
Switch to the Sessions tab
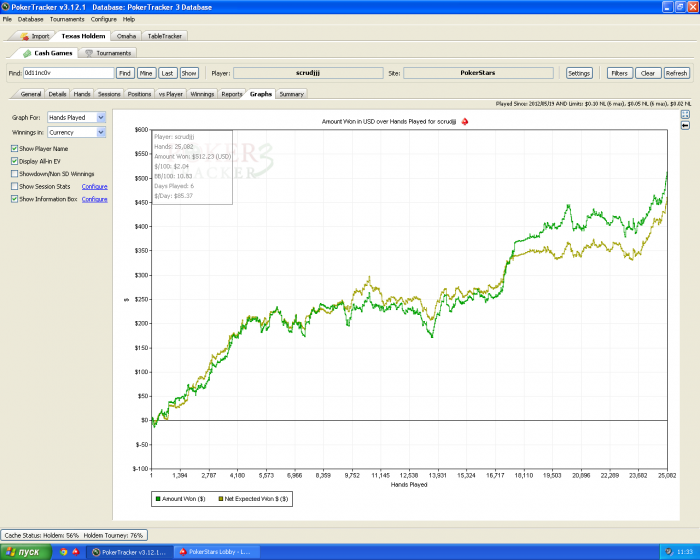(x=108, y=94)
